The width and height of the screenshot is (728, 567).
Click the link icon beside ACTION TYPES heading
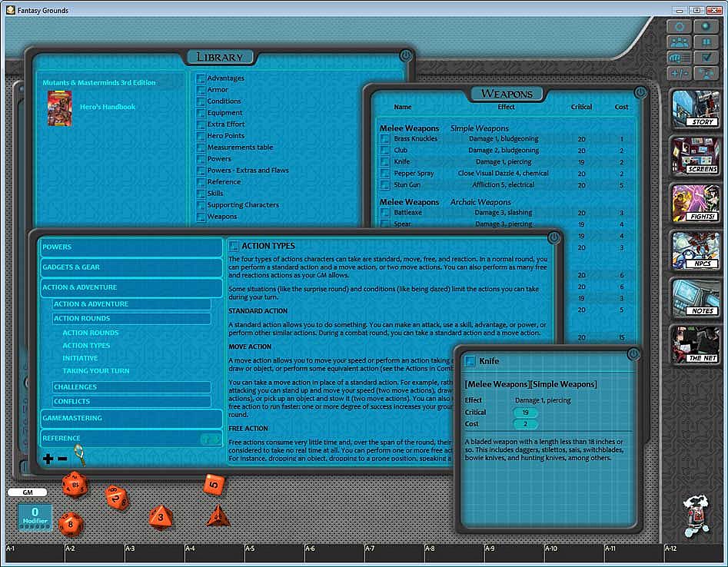(x=234, y=246)
